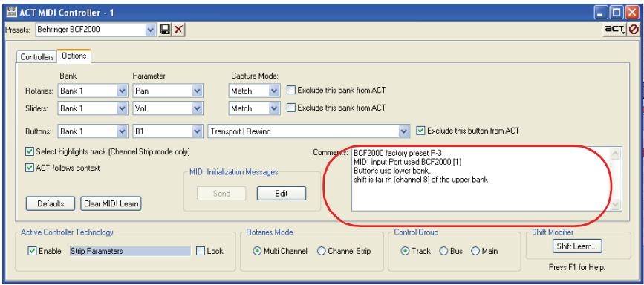Image resolution: width=644 pixels, height=285 pixels.
Task: Select Multi Channel rotaries mode
Action: 257,251
